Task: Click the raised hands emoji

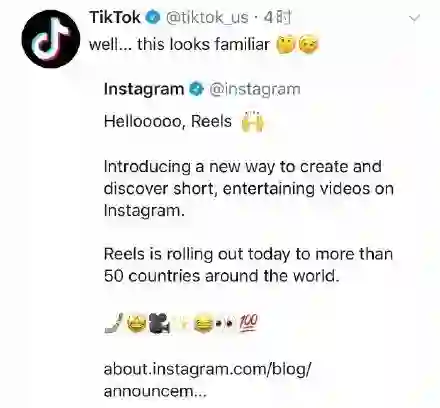Action: (x=252, y=121)
